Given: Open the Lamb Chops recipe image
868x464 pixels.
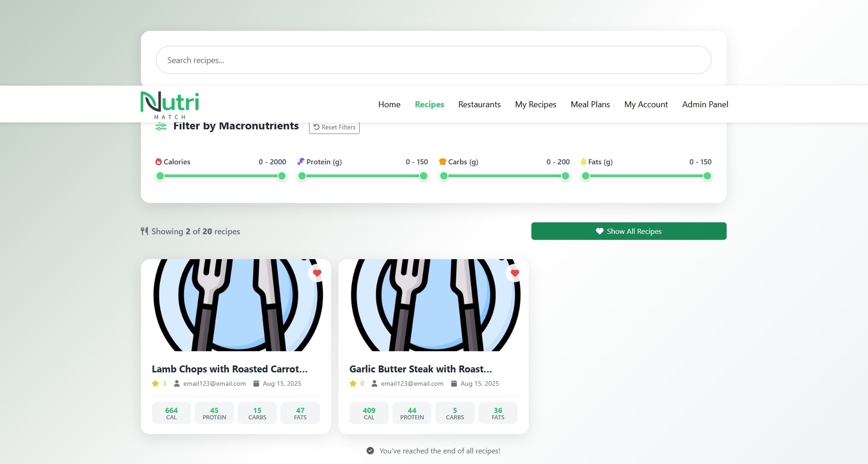Looking at the screenshot, I should (236, 305).
